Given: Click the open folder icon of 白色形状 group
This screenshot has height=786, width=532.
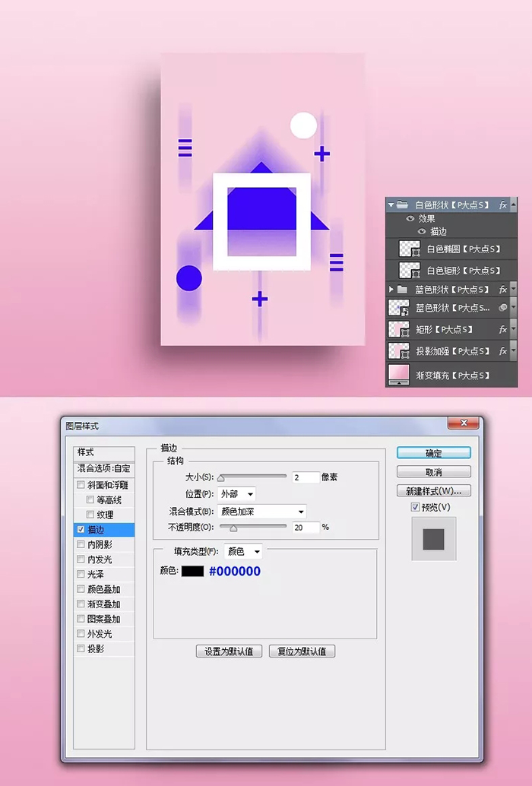Looking at the screenshot, I should pos(402,204).
